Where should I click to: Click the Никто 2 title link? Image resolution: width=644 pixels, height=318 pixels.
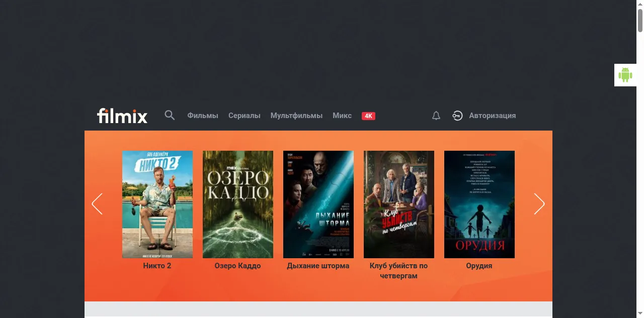tap(157, 266)
